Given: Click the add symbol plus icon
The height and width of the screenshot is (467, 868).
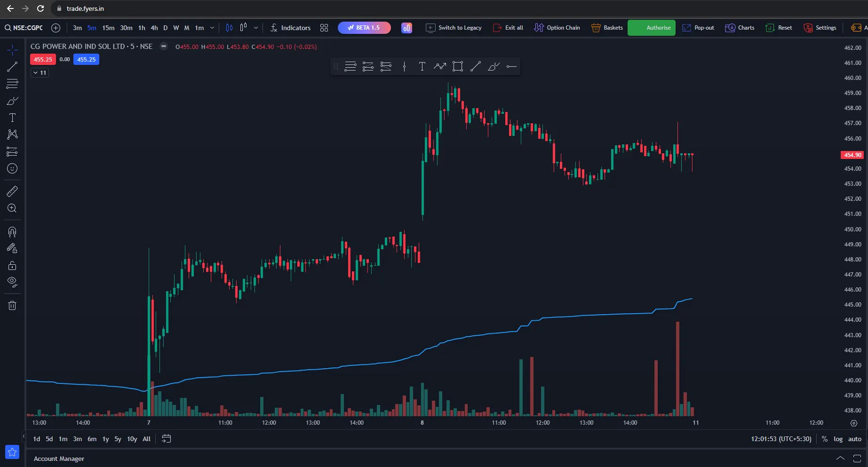Looking at the screenshot, I should 56,28.
